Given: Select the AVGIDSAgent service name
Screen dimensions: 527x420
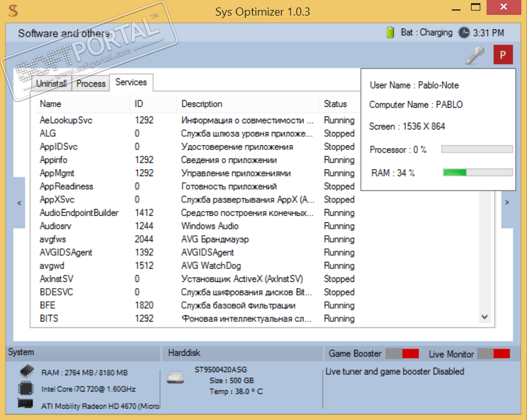Looking at the screenshot, I should tap(66, 253).
